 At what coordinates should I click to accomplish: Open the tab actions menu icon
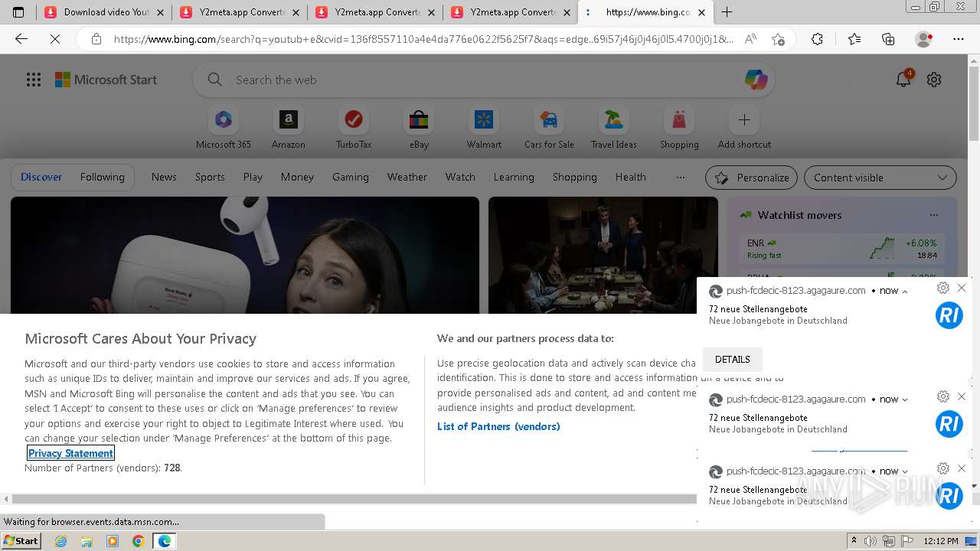tap(18, 12)
